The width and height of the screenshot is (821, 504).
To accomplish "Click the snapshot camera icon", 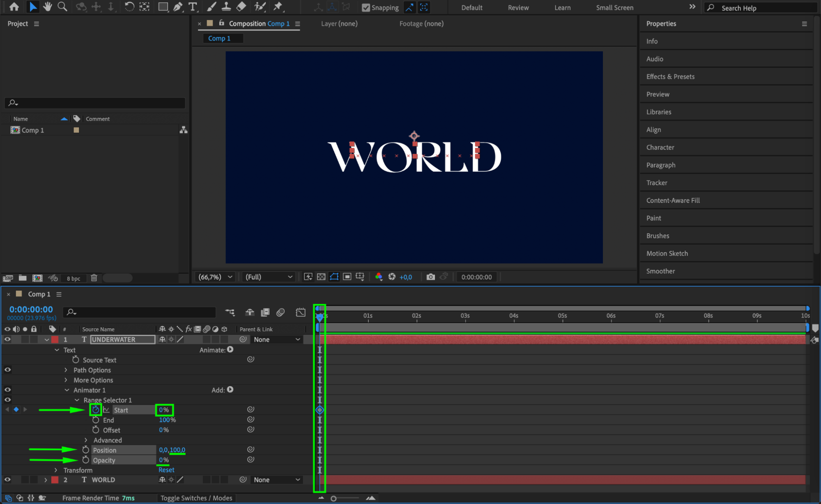I will 430,277.
